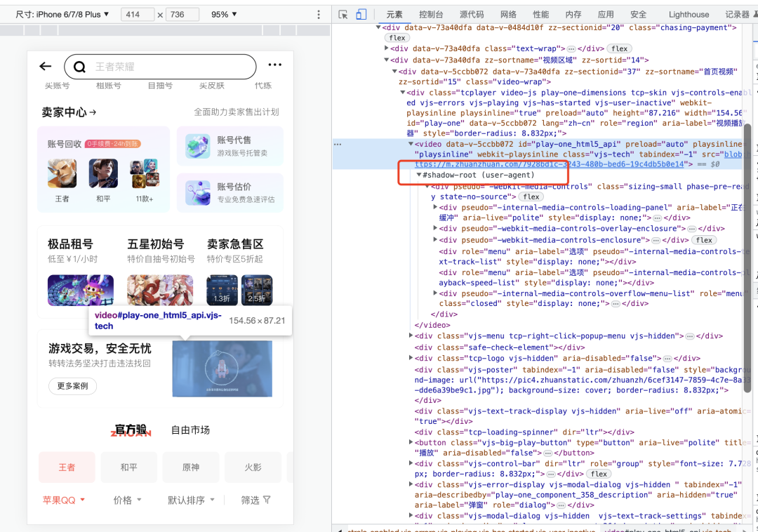This screenshot has width=758, height=532.
Task: Expand the vjs-big-play-button node
Action: [411, 442]
